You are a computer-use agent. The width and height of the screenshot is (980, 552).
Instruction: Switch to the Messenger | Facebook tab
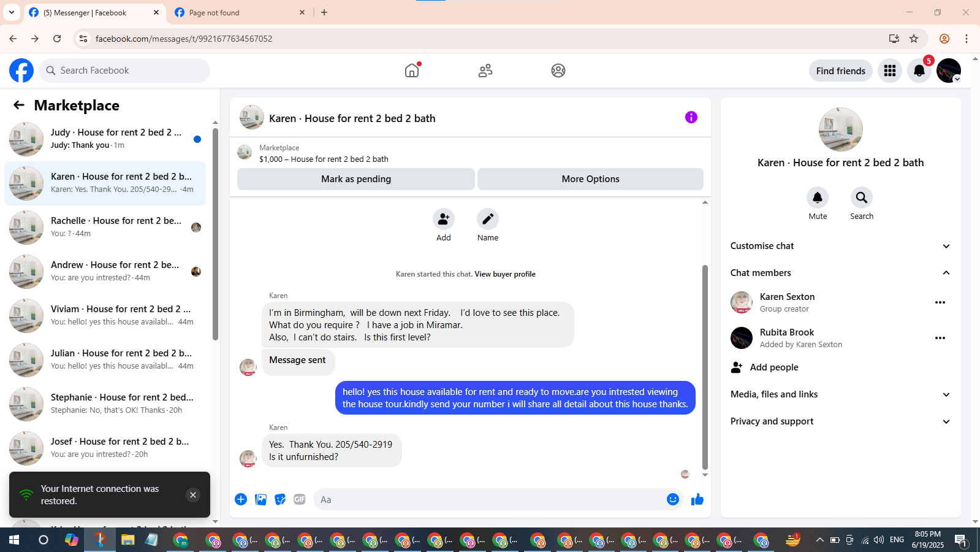95,12
